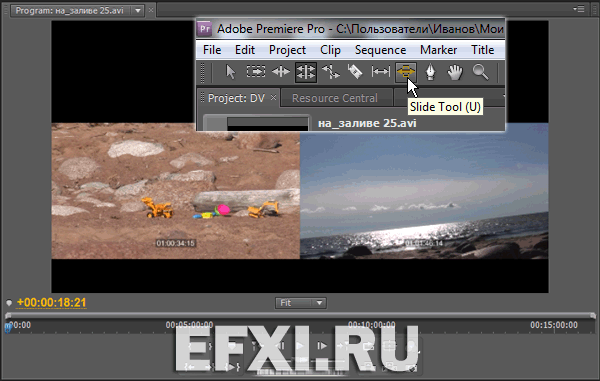Click the right frame showing the sea
The image size is (600, 381).
click(x=424, y=191)
